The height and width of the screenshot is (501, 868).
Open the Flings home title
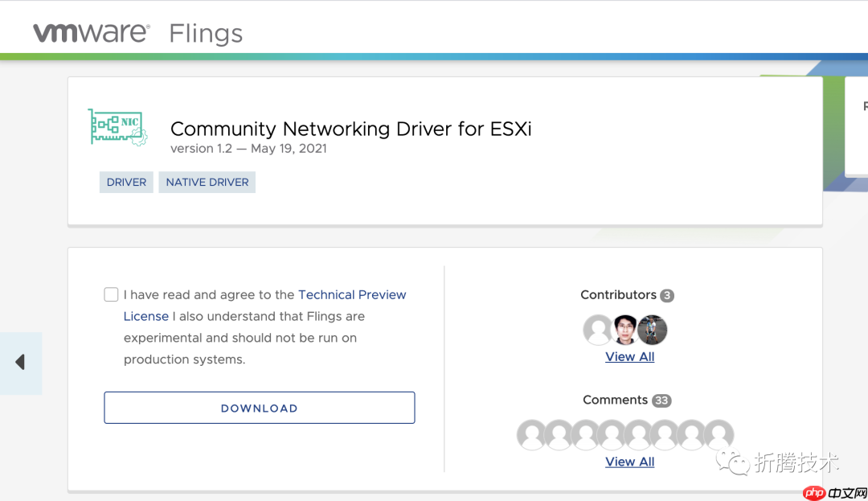click(206, 34)
